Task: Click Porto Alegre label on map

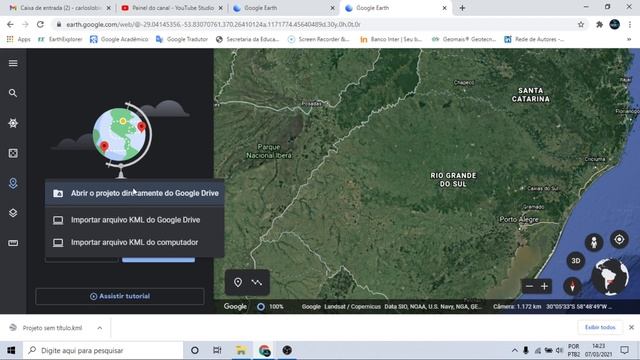Action: click(x=519, y=220)
